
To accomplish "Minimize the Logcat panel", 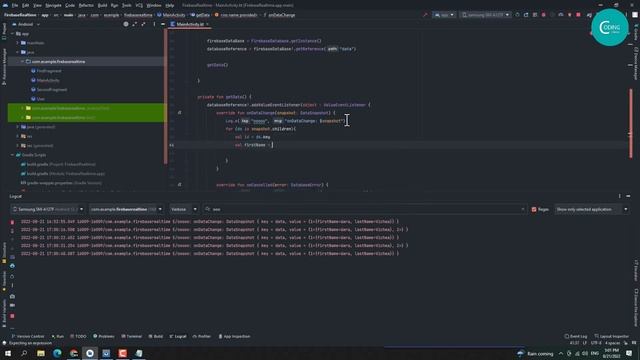I will [x=628, y=196].
